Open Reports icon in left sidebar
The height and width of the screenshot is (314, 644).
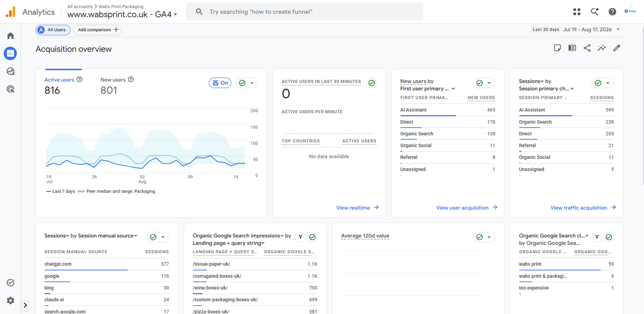10,53
